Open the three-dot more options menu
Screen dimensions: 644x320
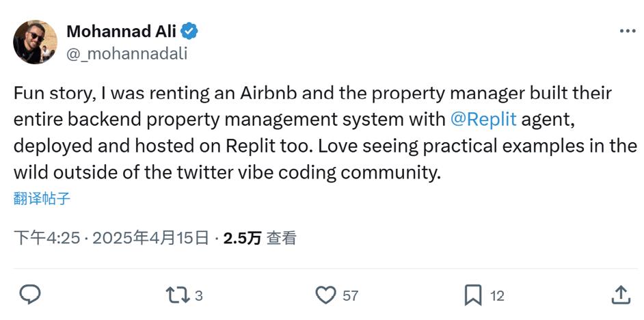pos(627,31)
